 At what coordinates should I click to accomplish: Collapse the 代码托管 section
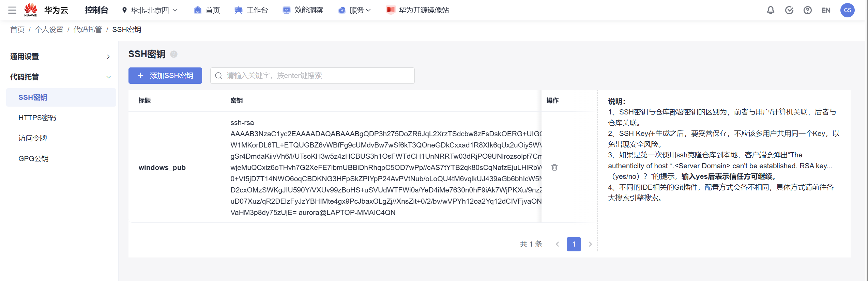(61, 77)
